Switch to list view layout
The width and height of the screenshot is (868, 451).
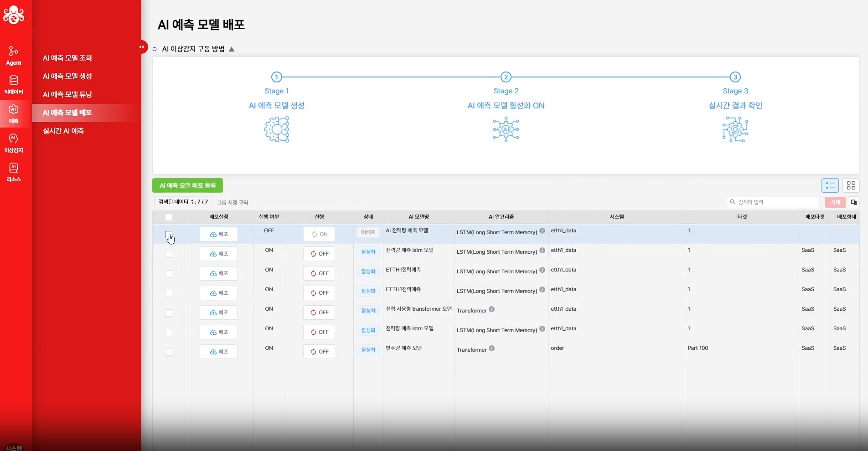830,185
